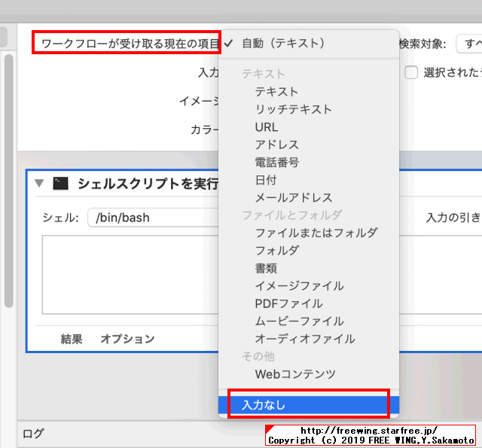Click the '入力の引き' label
Screen dimensions: 482x448
[x=453, y=218]
